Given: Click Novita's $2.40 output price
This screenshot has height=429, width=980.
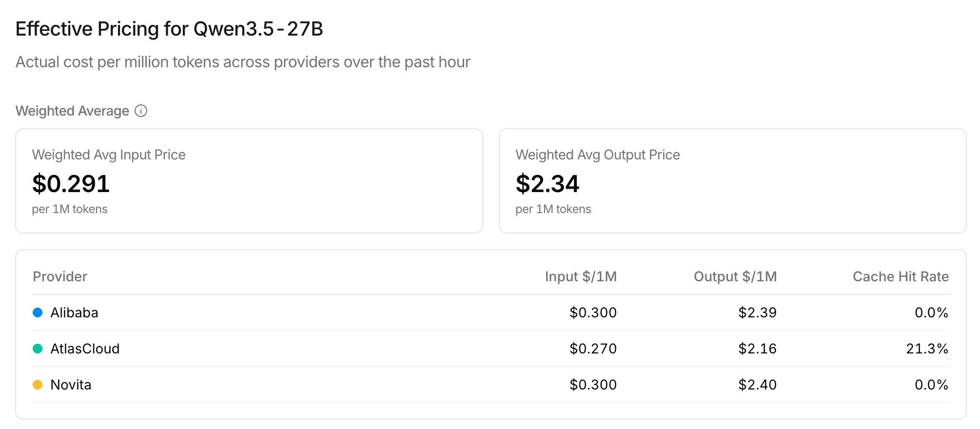Looking at the screenshot, I should pyautogui.click(x=757, y=385).
